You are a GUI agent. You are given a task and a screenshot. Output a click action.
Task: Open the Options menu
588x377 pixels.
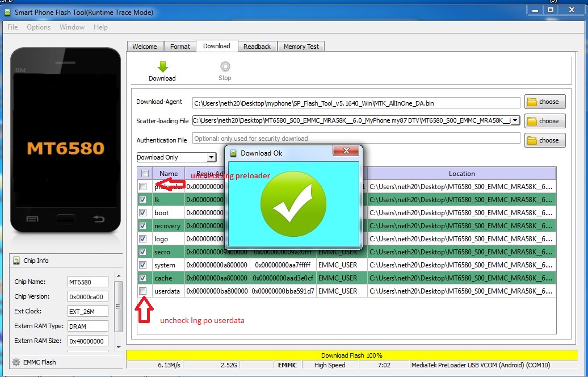point(39,27)
